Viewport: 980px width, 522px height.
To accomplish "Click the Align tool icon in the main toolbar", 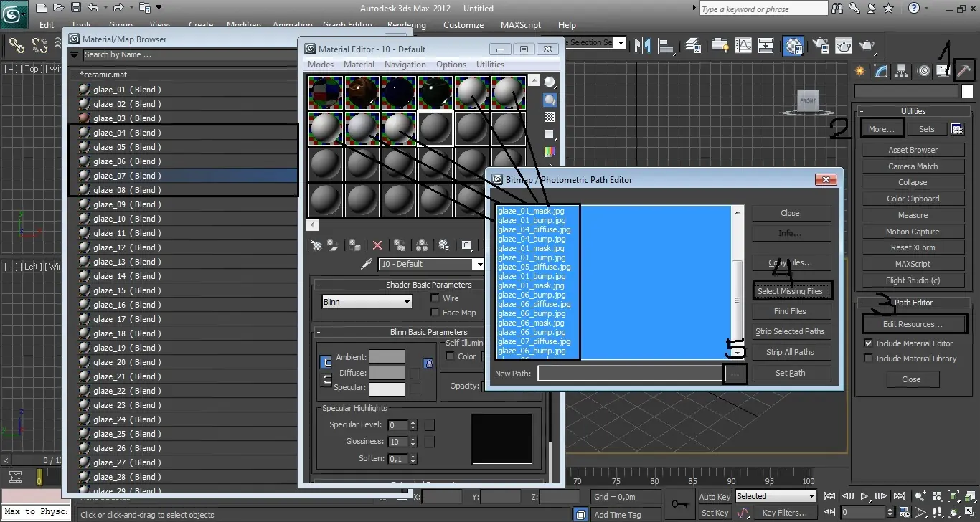I will [x=666, y=46].
